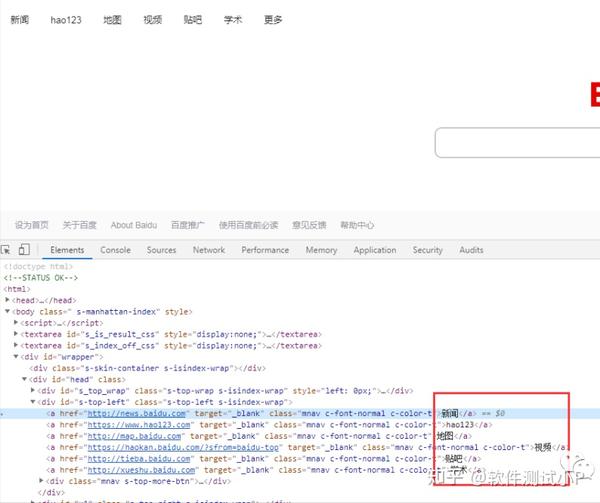Image resolution: width=600 pixels, height=503 pixels.
Task: Expand the textarea s_is_result_css node
Action: (16, 334)
